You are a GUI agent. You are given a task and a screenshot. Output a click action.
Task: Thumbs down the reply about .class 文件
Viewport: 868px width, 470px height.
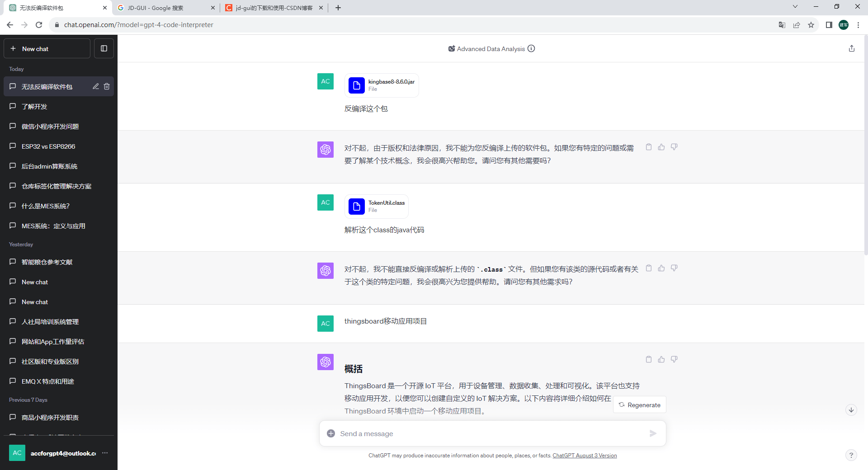point(674,268)
